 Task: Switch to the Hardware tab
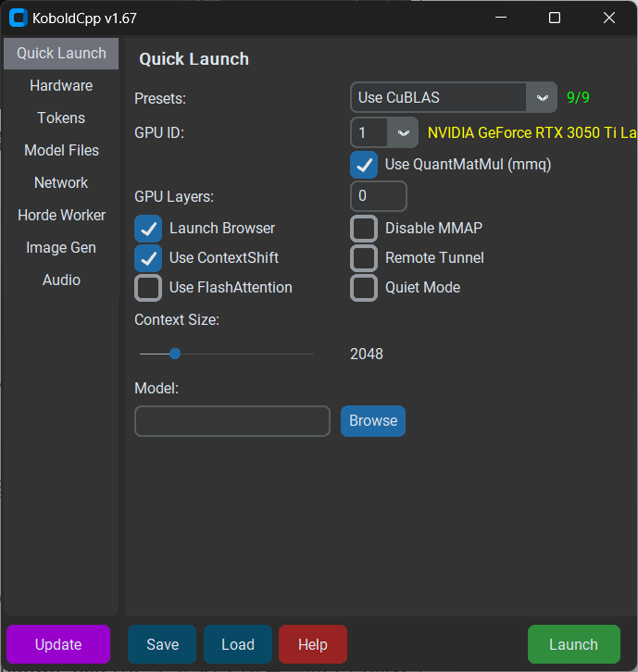click(61, 86)
